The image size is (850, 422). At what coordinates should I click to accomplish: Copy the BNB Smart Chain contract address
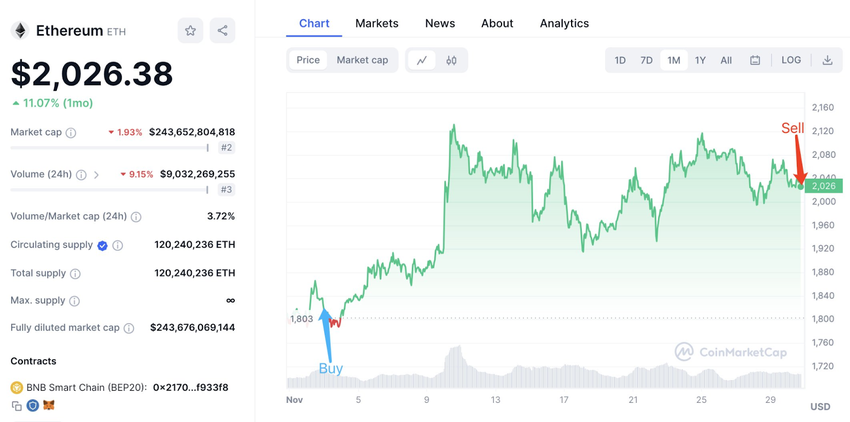point(17,405)
